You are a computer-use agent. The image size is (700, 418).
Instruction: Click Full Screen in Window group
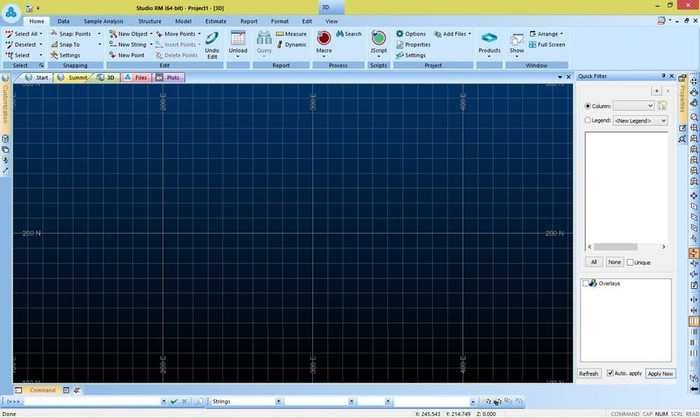coord(547,45)
